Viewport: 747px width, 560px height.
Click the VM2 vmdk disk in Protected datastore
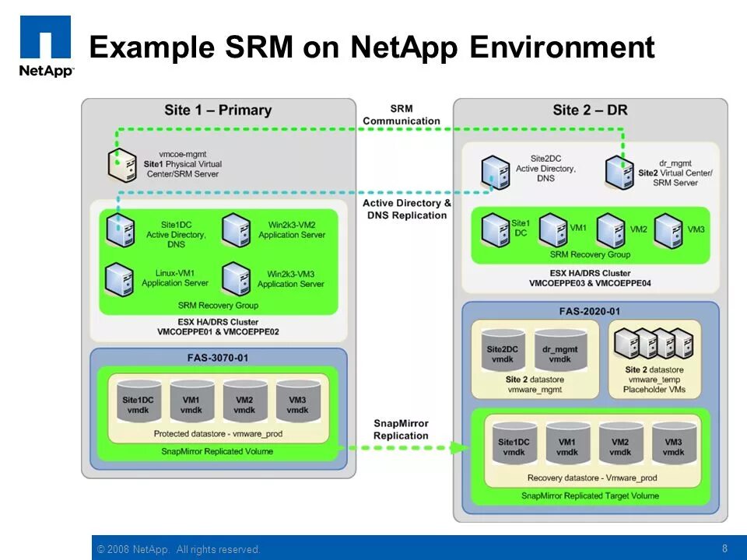click(x=244, y=401)
